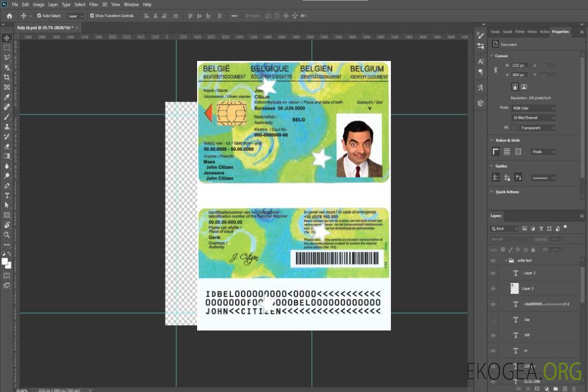Set canvas to landscape orientation
The width and height of the screenshot is (588, 392).
pyautogui.click(x=524, y=87)
